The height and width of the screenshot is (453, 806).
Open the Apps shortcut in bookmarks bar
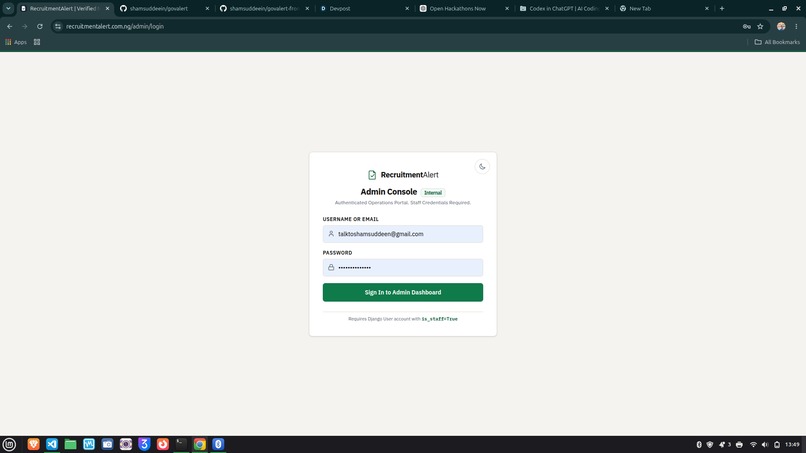click(x=16, y=42)
